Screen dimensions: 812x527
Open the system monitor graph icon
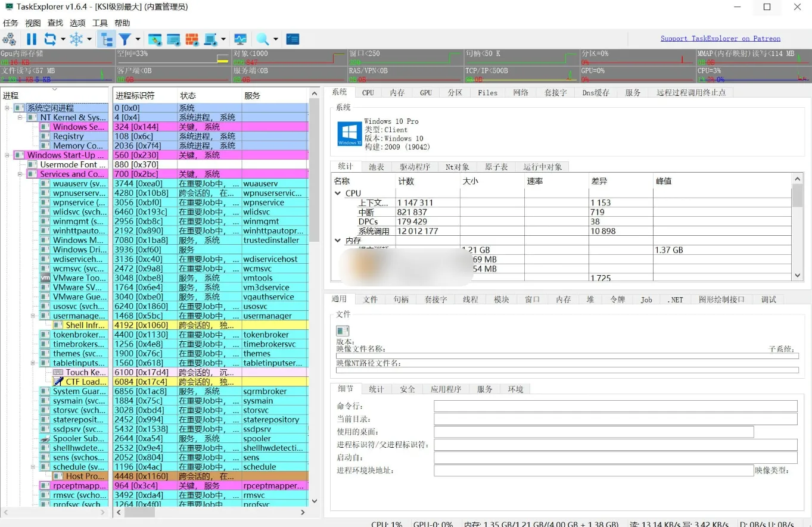pyautogui.click(x=240, y=38)
